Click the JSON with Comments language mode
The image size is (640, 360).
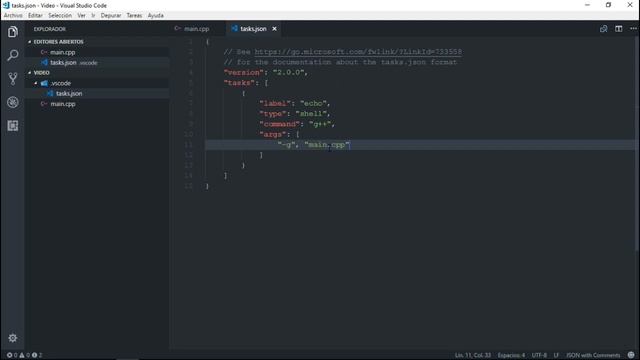pos(593,355)
